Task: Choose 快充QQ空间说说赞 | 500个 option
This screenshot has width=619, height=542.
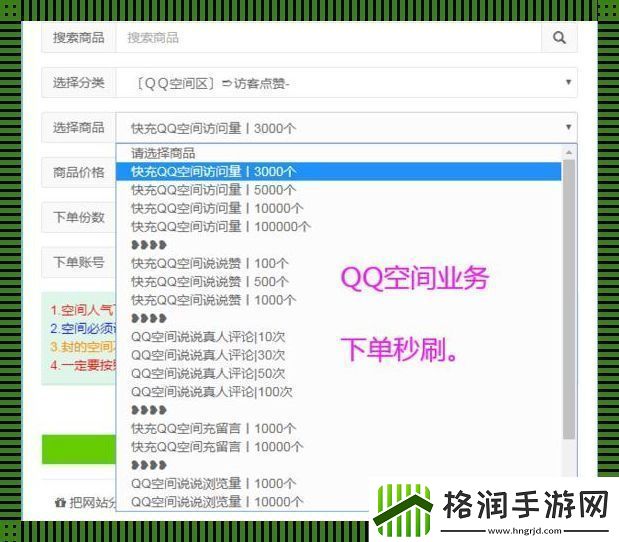Action: 338,282
